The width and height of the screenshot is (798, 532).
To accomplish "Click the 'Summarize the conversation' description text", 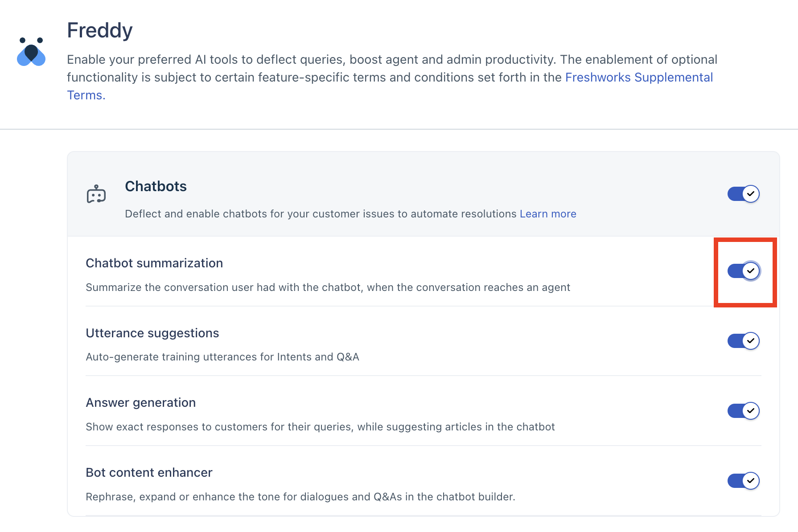I will 328,287.
